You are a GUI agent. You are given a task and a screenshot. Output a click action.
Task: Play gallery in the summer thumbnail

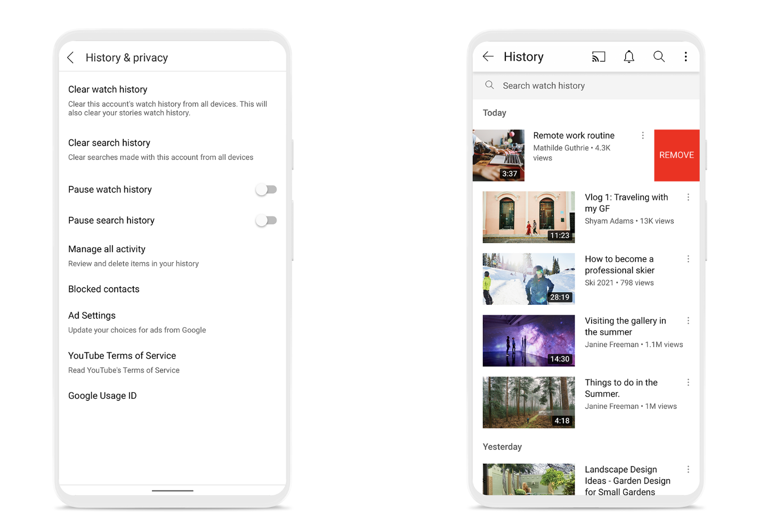tap(529, 341)
